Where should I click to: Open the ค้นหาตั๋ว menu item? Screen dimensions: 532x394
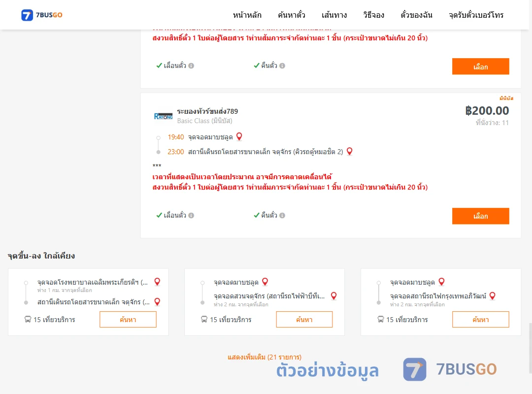[292, 15]
